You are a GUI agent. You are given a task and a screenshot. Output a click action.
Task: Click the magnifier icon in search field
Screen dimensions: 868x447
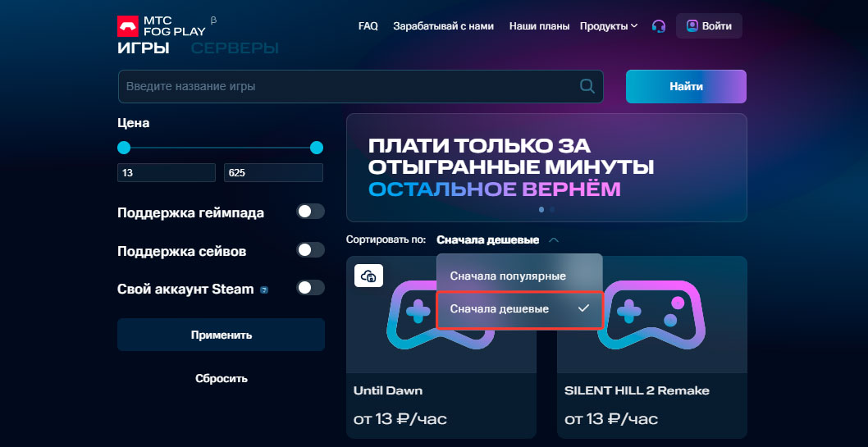pyautogui.click(x=587, y=86)
